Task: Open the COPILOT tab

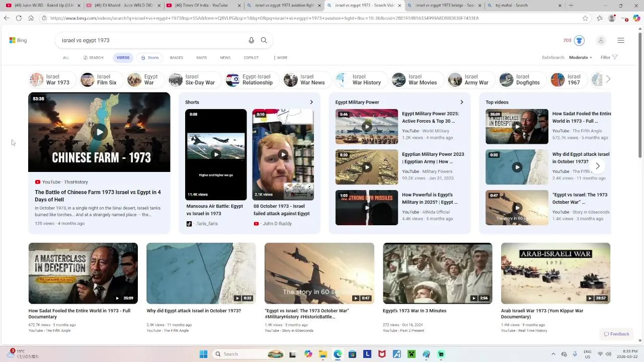Action: click(x=251, y=57)
